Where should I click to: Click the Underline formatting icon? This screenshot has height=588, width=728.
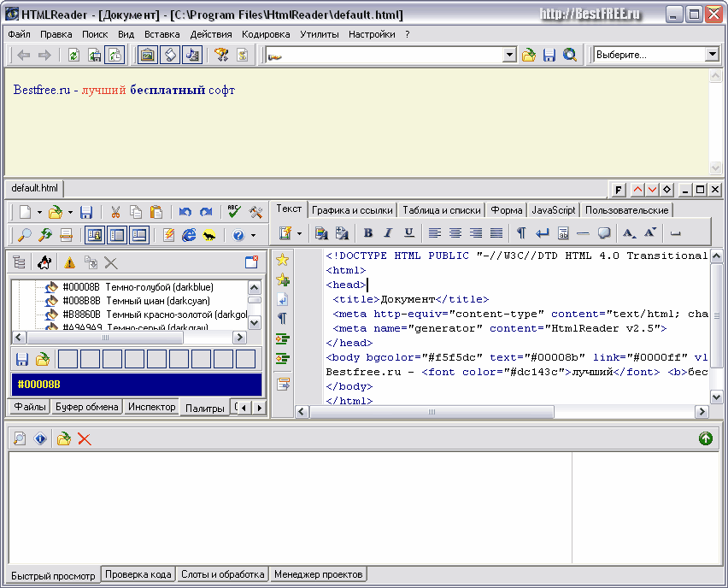pyautogui.click(x=409, y=232)
